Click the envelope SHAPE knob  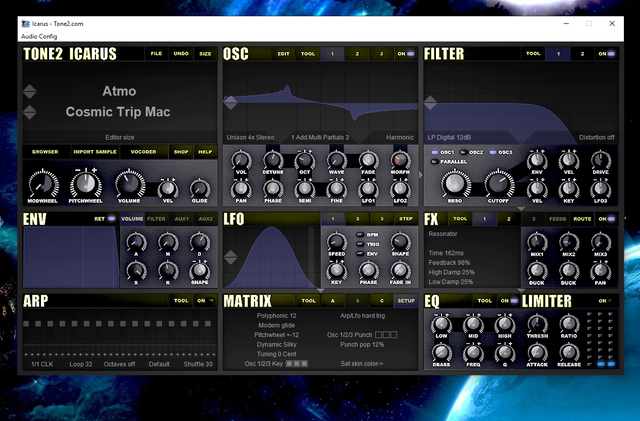[199, 271]
